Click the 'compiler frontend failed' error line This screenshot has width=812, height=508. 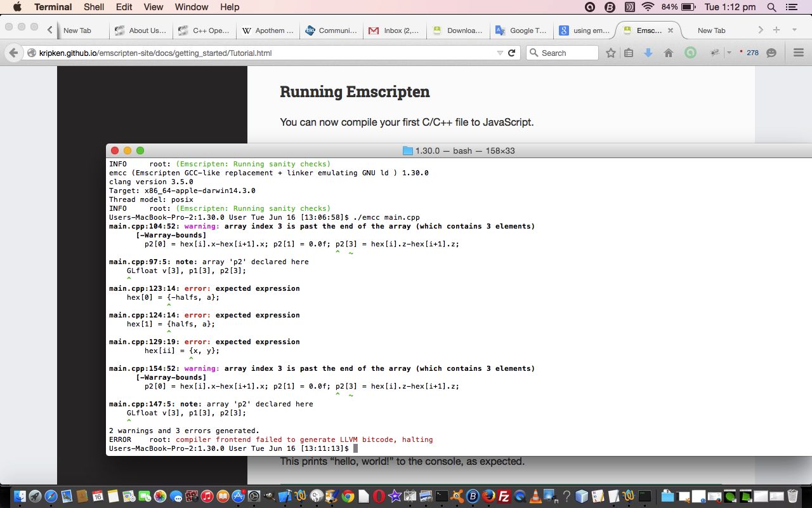click(x=304, y=439)
